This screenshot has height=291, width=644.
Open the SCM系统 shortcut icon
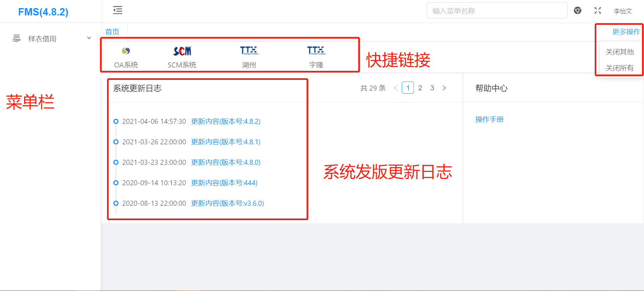point(182,51)
